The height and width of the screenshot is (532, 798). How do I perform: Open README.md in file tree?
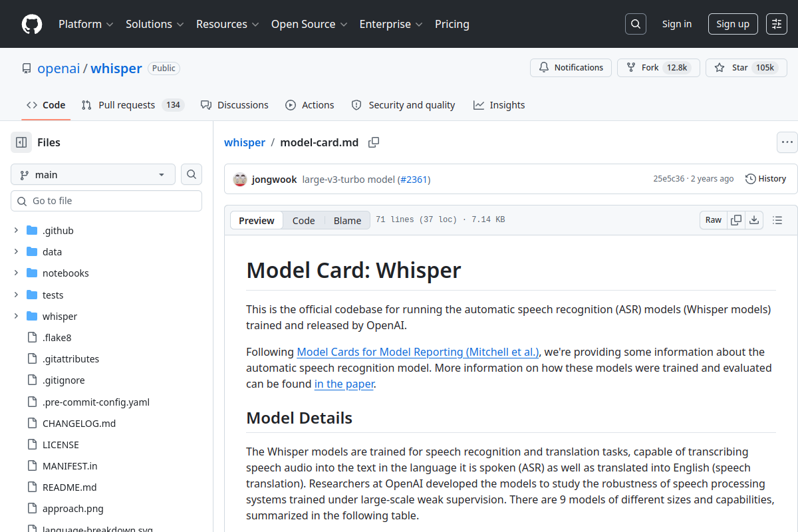(70, 487)
